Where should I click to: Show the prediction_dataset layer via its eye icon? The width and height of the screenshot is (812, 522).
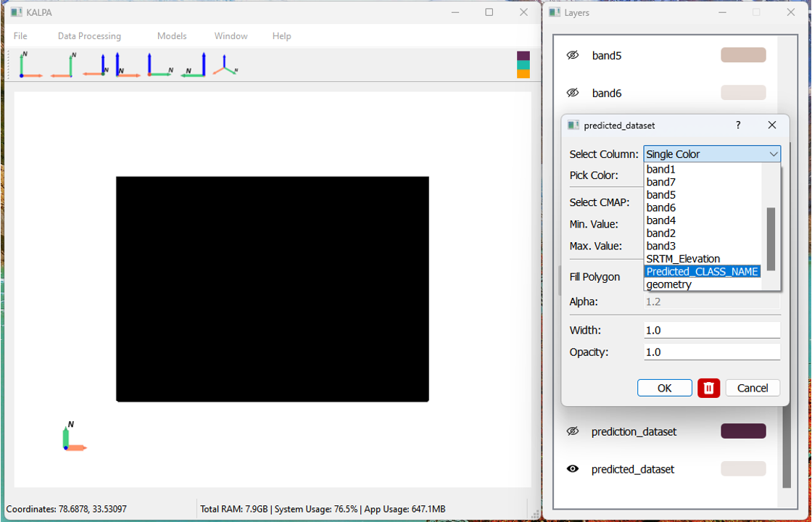coord(572,431)
